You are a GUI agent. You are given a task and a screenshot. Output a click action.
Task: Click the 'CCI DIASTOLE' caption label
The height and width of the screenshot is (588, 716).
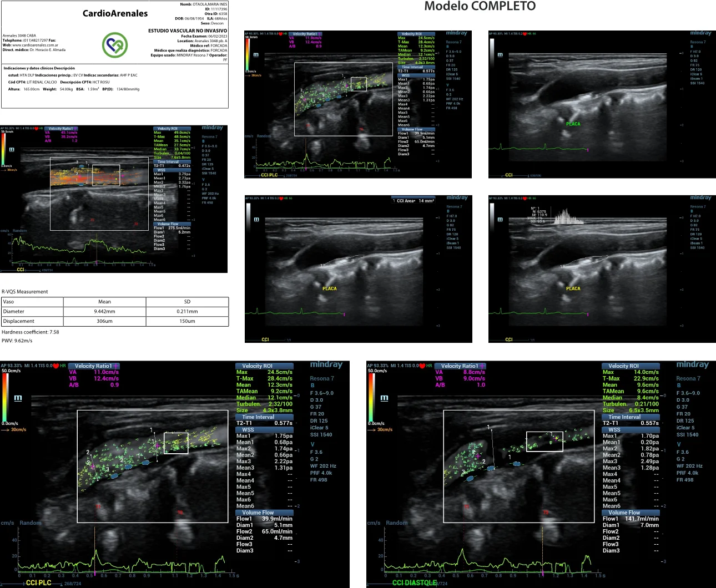pyautogui.click(x=414, y=582)
